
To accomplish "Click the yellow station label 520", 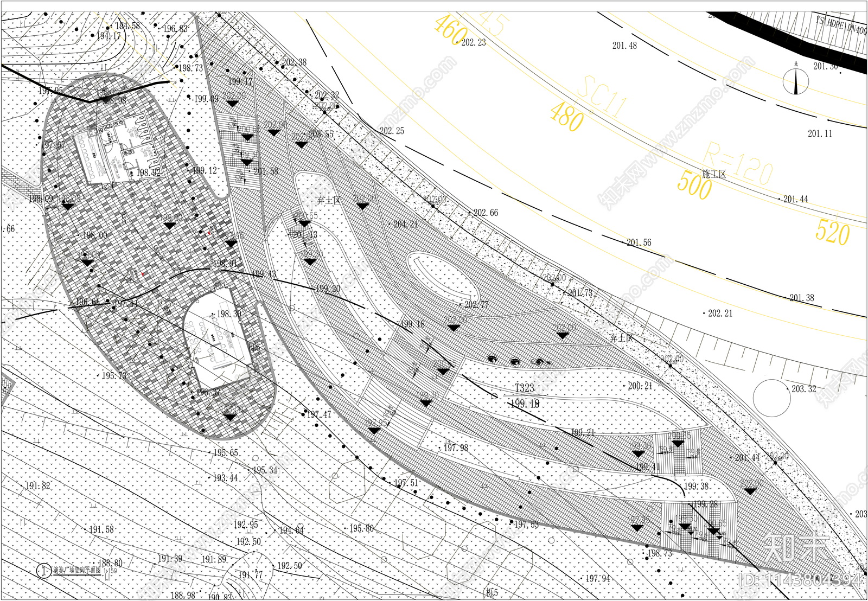I will coord(833,232).
